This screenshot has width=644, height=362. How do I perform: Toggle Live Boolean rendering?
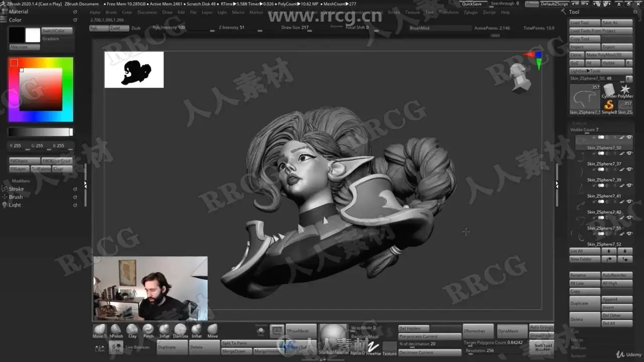click(137, 347)
